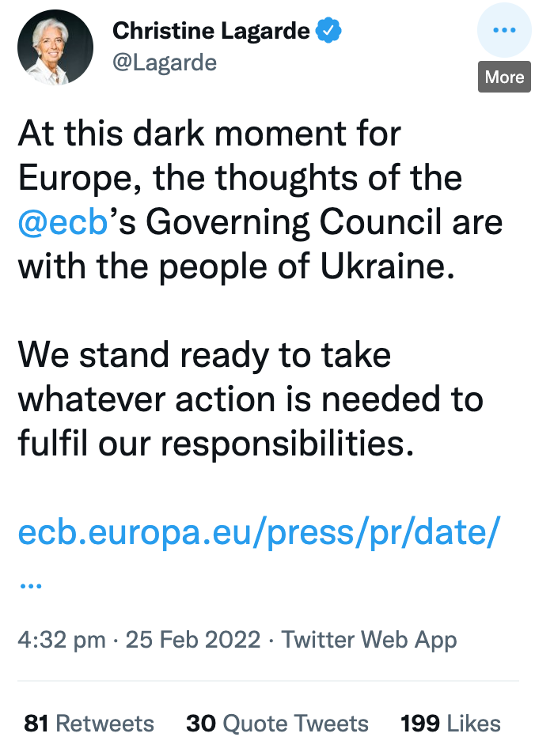The height and width of the screenshot is (756, 535).
Task: Click the blue ellipsis under the URL
Action: click(x=31, y=586)
